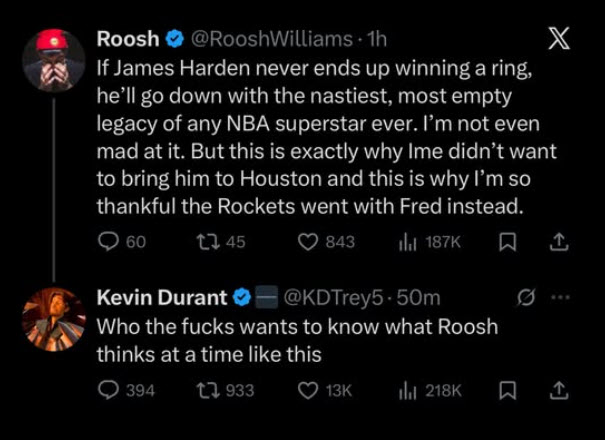View analytics on Roosh's 187K views

click(407, 242)
